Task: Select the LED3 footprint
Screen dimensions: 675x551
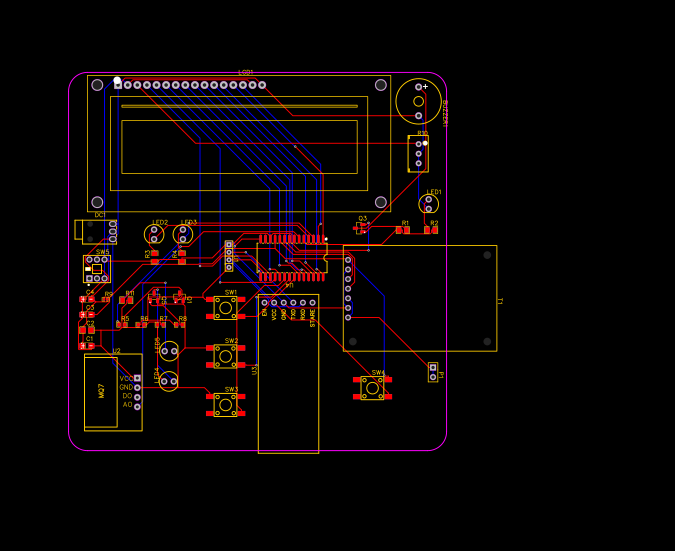Action: 183,235
